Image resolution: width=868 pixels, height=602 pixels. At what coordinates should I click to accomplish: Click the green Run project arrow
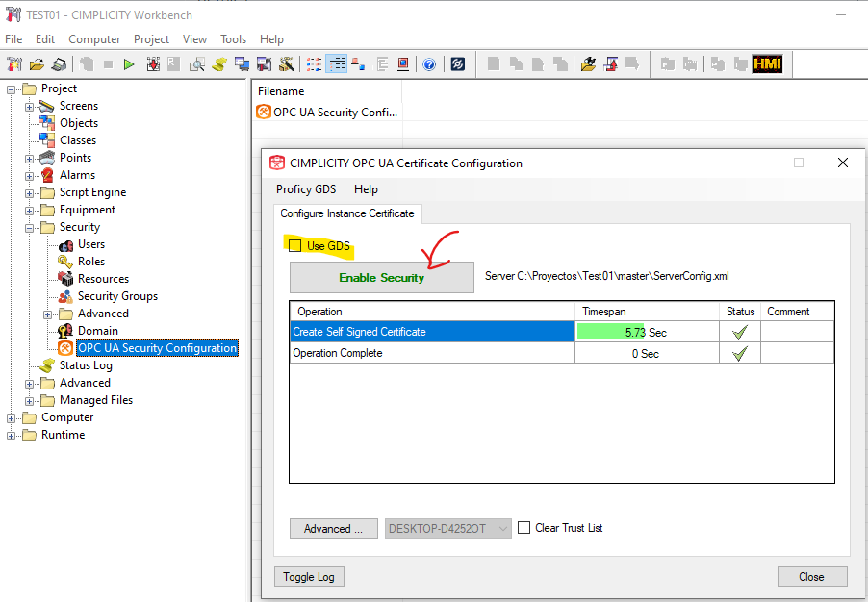pyautogui.click(x=129, y=64)
